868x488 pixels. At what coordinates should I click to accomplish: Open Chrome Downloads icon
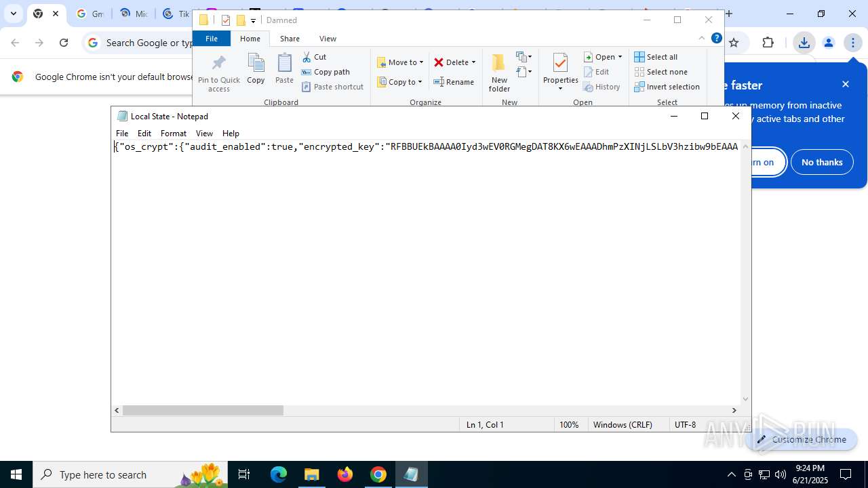click(804, 43)
